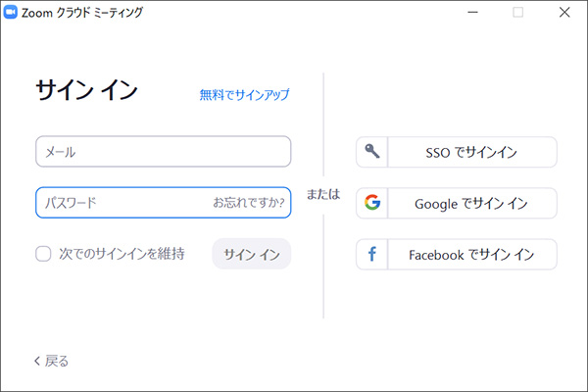Maximize the Zoom window
Screen dimensions: 588x392
coord(518,13)
